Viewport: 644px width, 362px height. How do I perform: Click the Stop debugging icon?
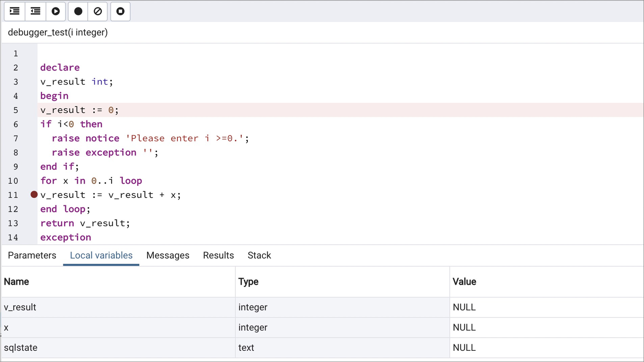point(120,12)
